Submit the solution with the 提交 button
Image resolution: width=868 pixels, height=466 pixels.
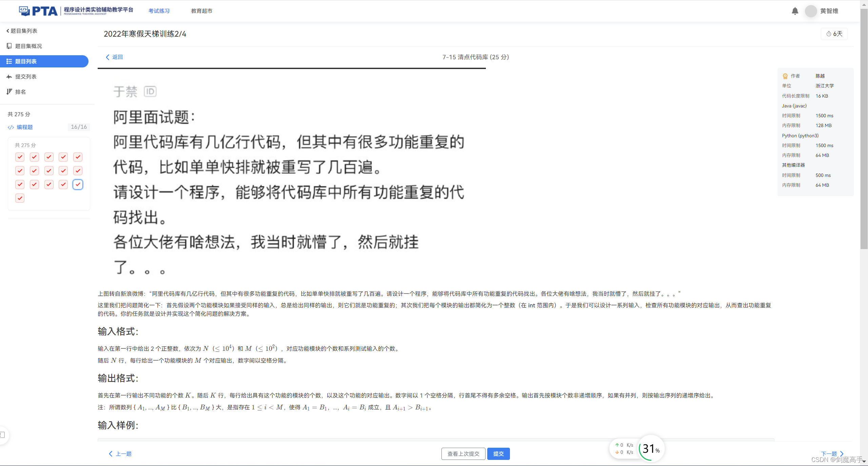pyautogui.click(x=498, y=453)
